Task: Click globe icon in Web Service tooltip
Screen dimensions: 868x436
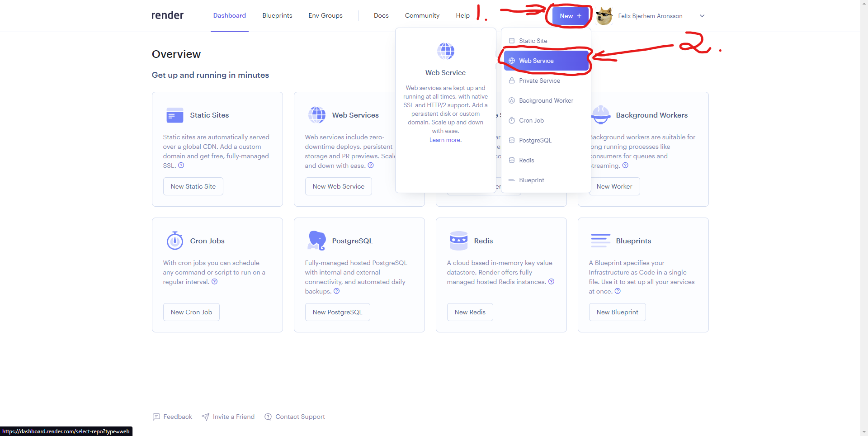Action: 446,51
